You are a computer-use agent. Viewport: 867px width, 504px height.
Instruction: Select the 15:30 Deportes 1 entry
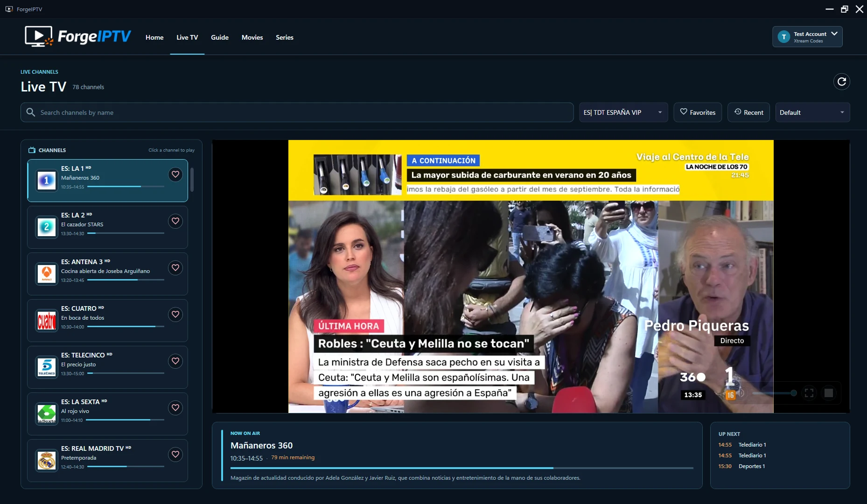click(x=741, y=466)
